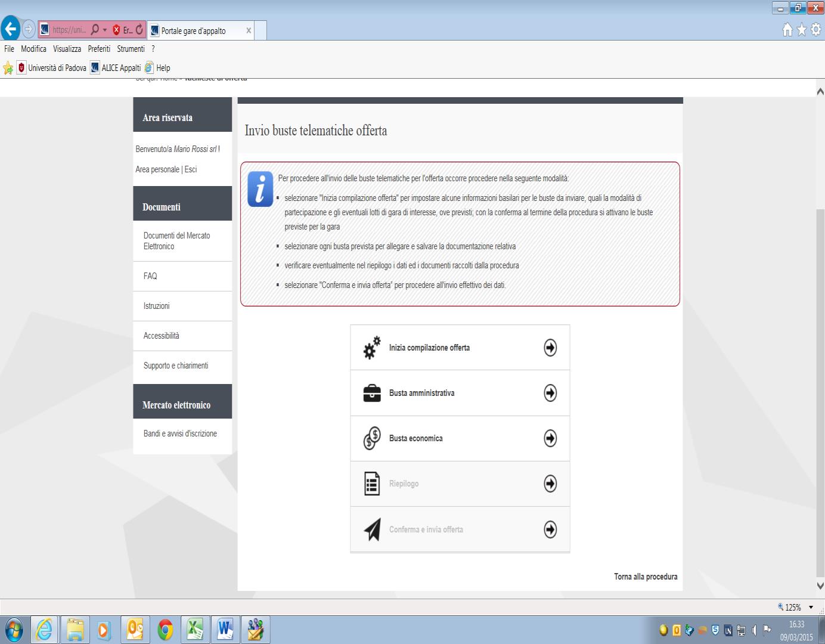
Task: Click arrow circle in Busta economica row
Action: point(550,438)
